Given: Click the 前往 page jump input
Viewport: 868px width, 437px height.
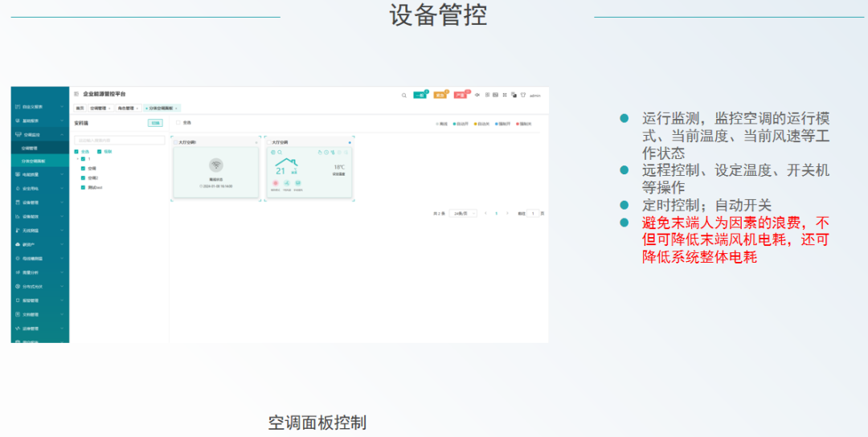Looking at the screenshot, I should tap(533, 213).
